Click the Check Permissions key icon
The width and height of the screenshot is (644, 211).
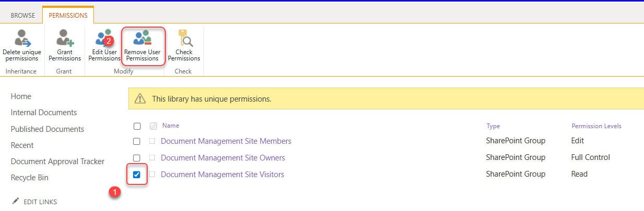click(185, 39)
